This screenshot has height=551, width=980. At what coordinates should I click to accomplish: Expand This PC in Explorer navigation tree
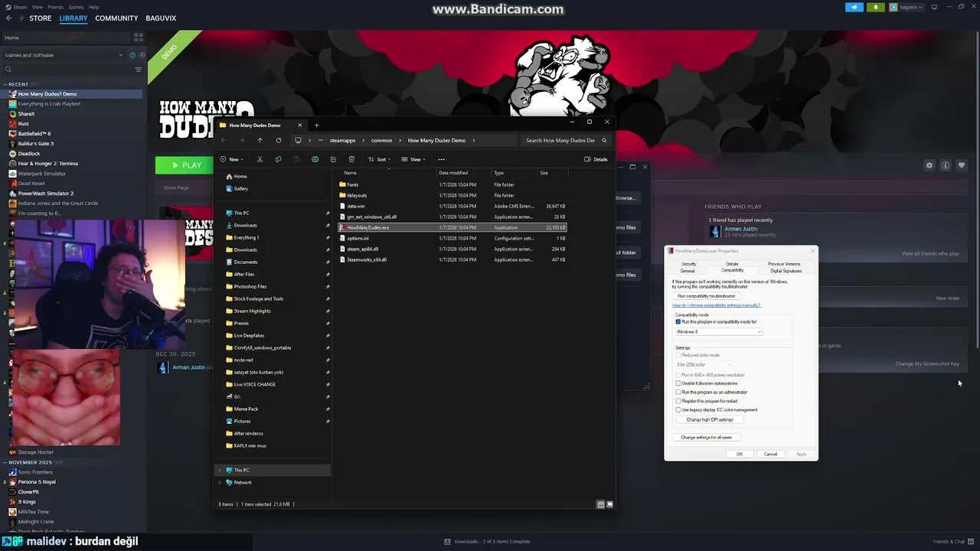[220, 470]
